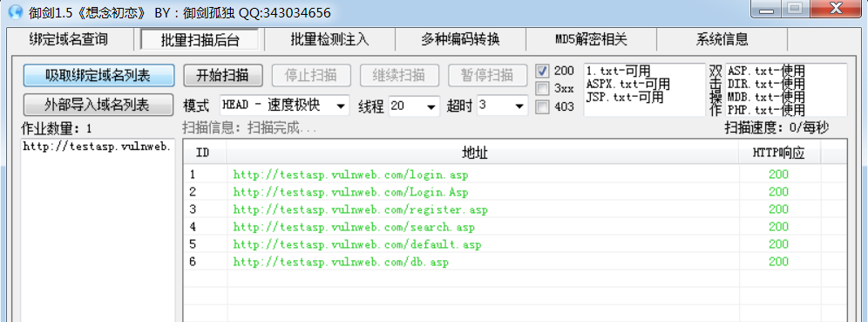
Task: Click 吸取绑定域名列表 button
Action: point(98,75)
